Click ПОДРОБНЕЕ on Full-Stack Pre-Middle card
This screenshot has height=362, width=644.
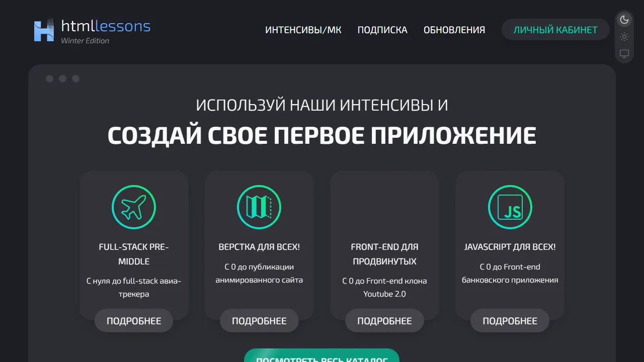(133, 320)
